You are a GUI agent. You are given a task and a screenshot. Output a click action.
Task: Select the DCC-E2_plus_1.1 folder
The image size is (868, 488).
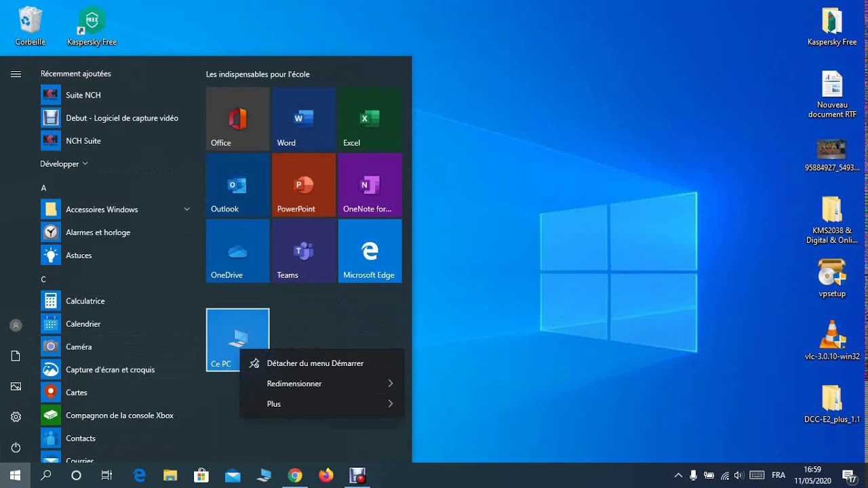click(x=832, y=404)
